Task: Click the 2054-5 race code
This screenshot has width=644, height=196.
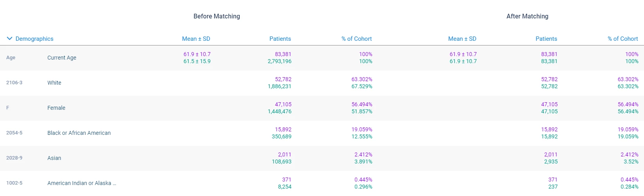Action: (x=14, y=133)
